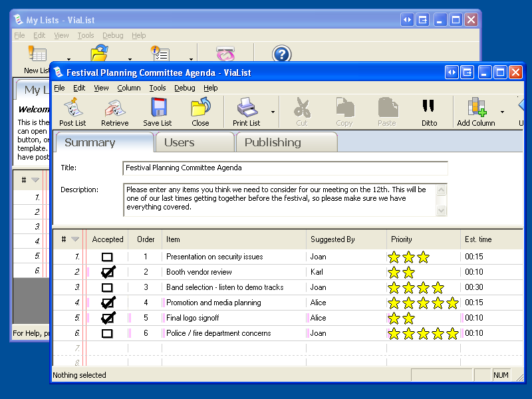
Task: Click the Retrieve toolbar icon
Action: [x=115, y=108]
